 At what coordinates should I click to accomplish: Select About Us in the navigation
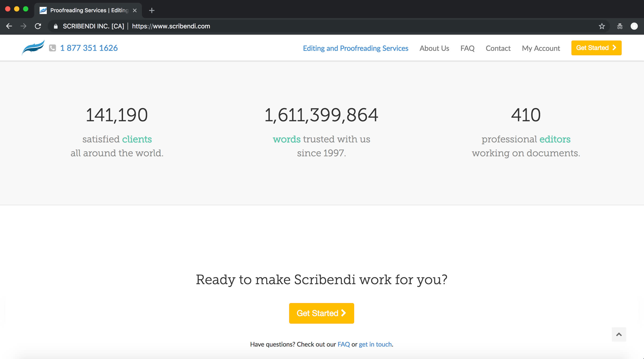pos(434,48)
